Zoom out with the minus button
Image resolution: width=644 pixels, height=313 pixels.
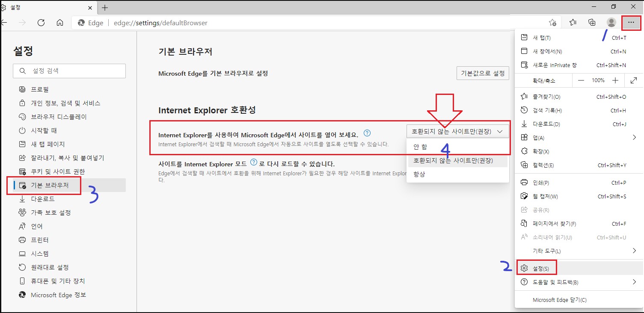pos(581,80)
